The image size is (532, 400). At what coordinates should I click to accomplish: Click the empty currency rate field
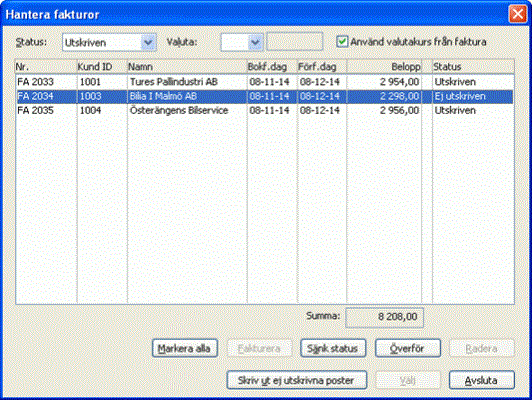(294, 41)
